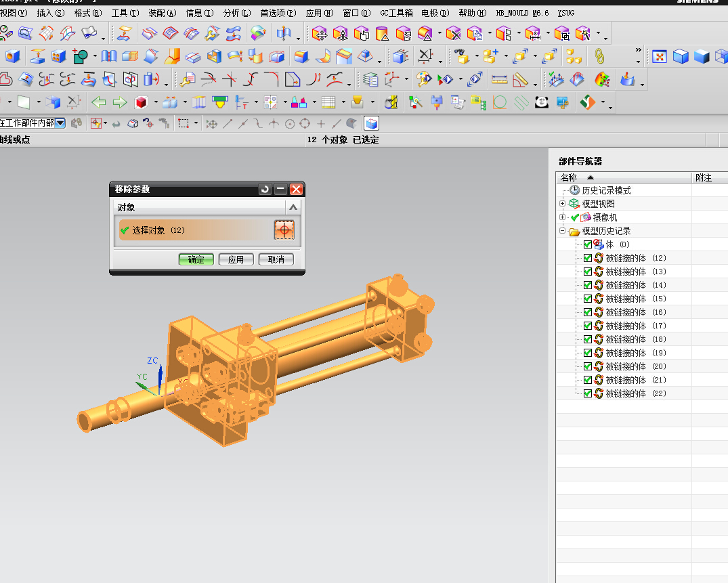Uncheck the 被链接的体 (12) checkbox
Image resolution: width=728 pixels, height=583 pixels.
[x=587, y=258]
